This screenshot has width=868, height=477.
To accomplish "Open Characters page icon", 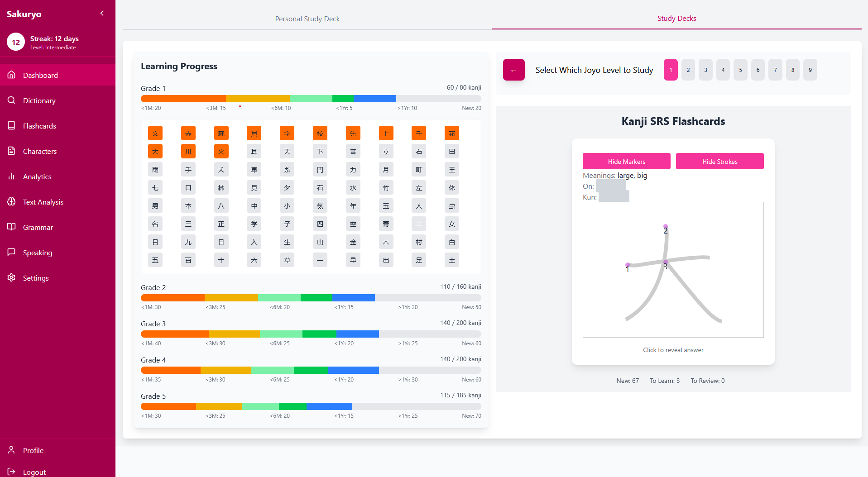I will coord(12,151).
